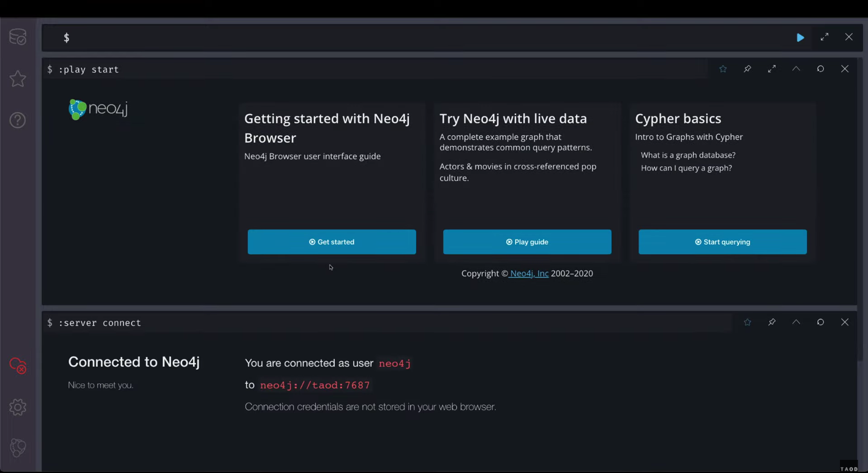Click the neo4j://taod:7687 connection URL
The height and width of the screenshot is (473, 868).
coord(315,385)
